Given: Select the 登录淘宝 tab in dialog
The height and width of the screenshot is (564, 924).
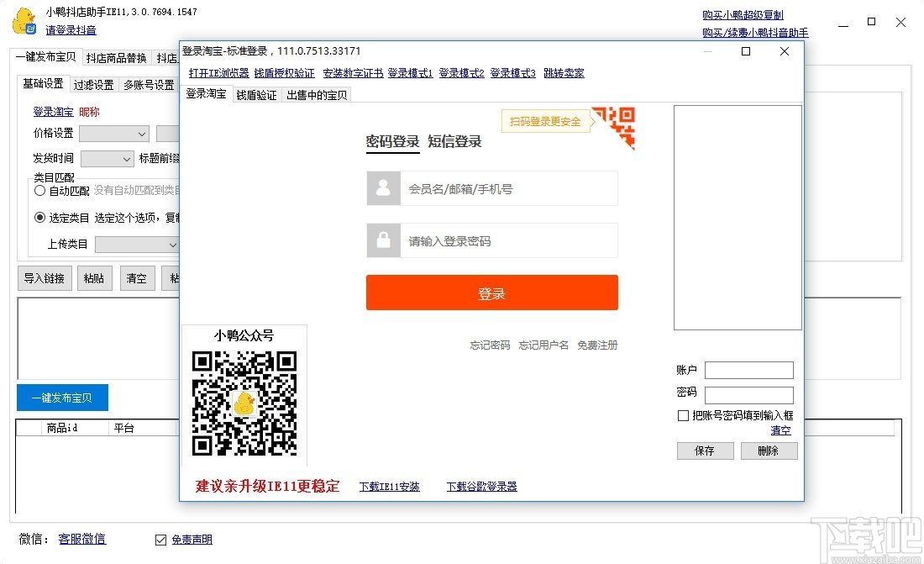Looking at the screenshot, I should 207,94.
